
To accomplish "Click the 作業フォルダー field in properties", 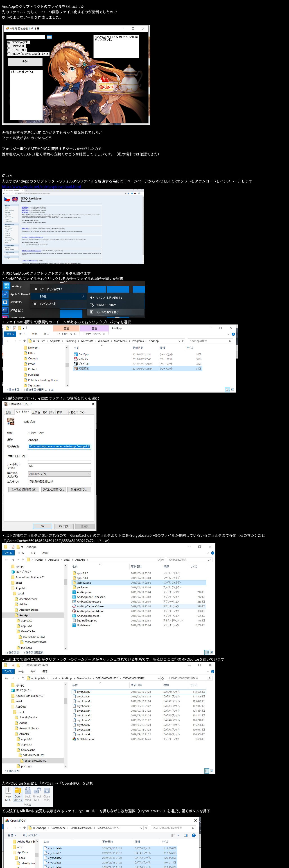I will coord(60,458).
